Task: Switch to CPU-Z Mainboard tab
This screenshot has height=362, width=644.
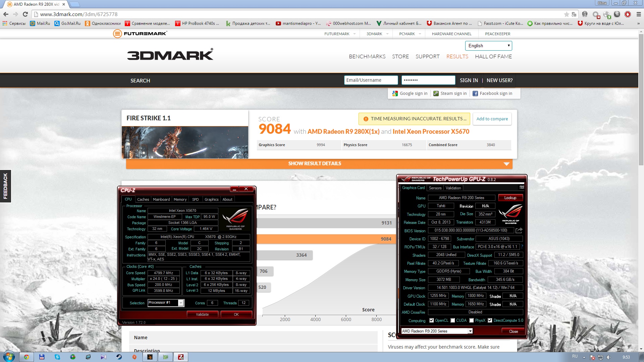Action: 161,199
